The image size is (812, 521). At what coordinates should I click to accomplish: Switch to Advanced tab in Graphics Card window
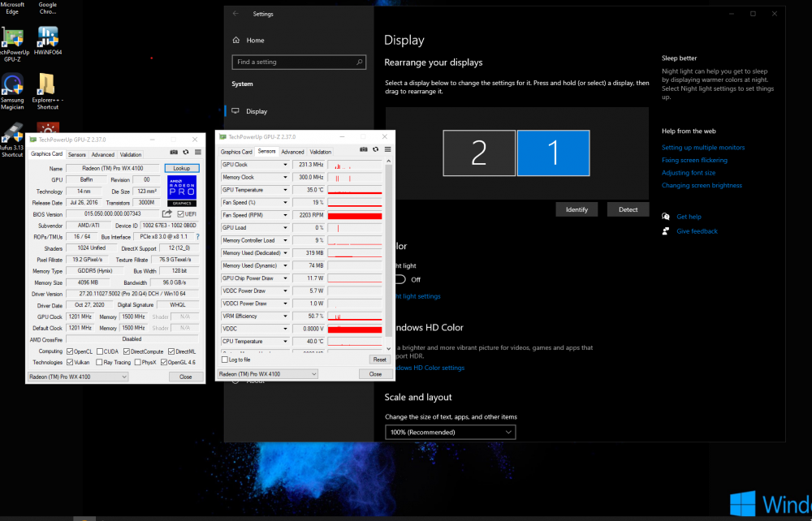[x=102, y=154]
